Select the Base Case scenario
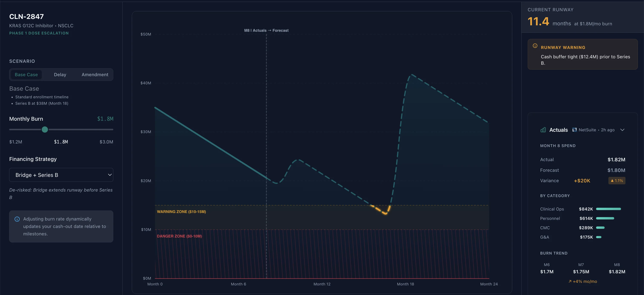 (x=26, y=74)
